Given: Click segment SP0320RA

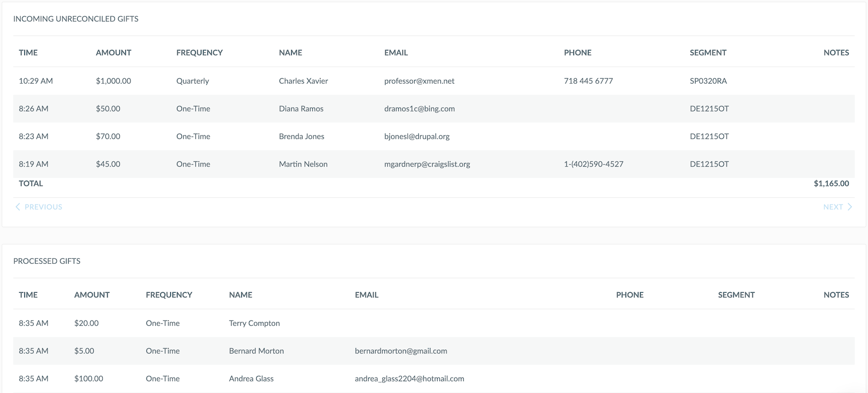Looking at the screenshot, I should 708,81.
